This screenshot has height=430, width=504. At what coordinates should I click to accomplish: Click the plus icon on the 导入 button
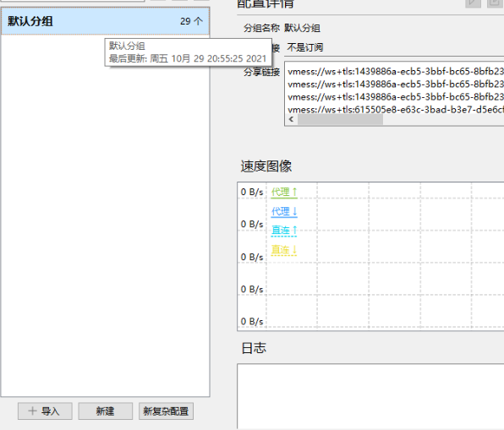[x=32, y=411]
